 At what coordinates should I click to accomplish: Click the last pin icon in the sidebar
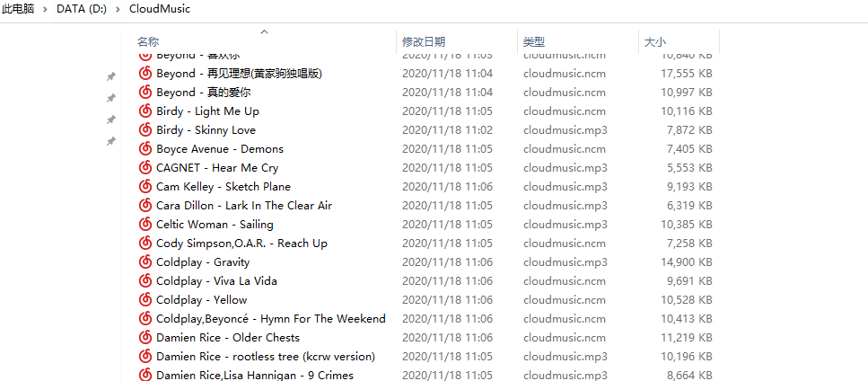[x=110, y=141]
